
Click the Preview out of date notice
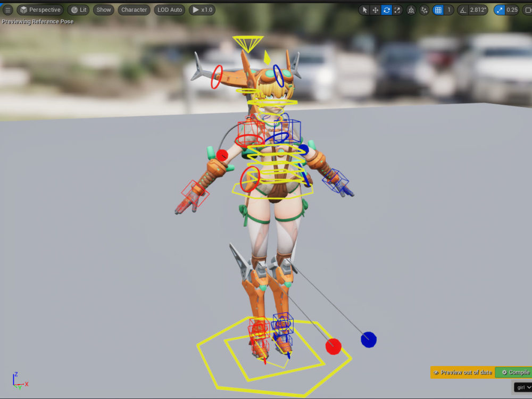point(463,372)
